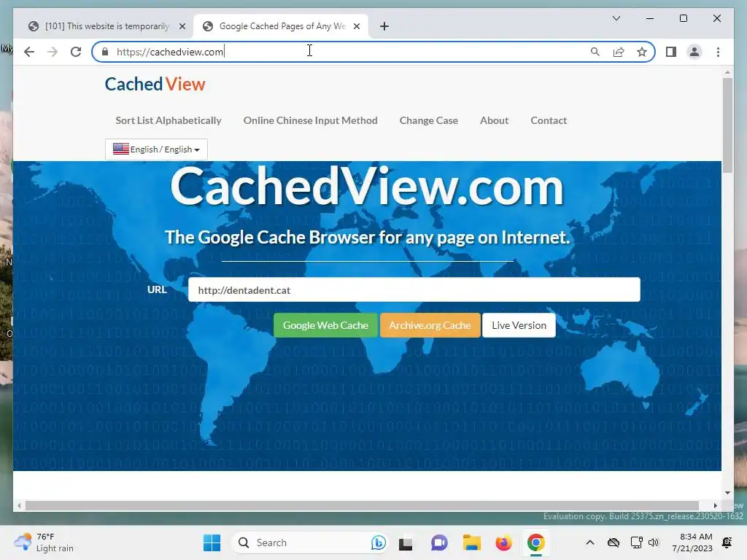Switch to the '[101] This website is temporarily' tab
This screenshot has height=560, width=747.
(x=107, y=26)
